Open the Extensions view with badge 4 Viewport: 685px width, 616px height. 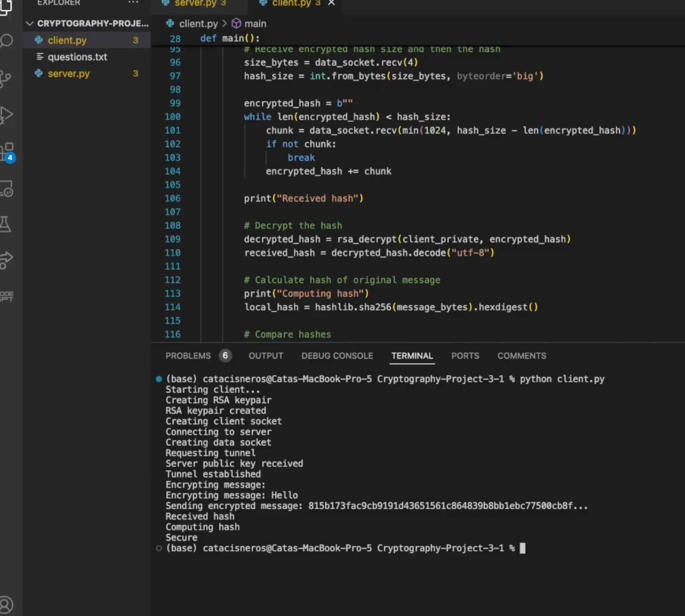point(7,152)
